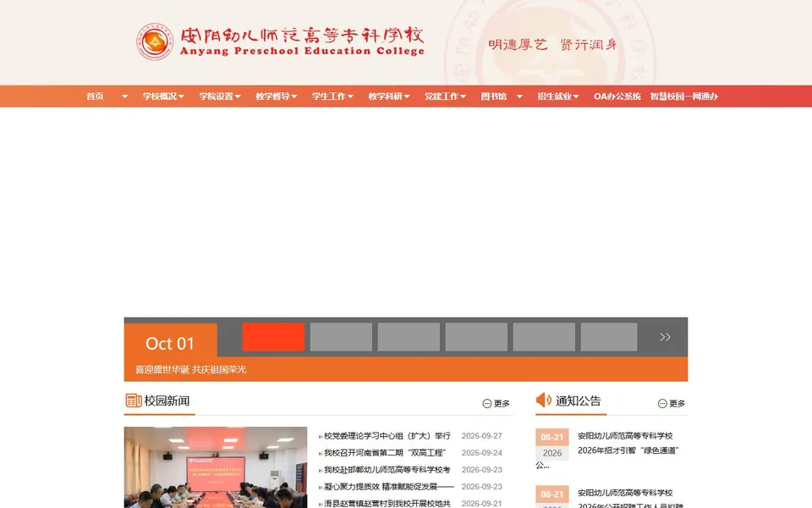Open the 通知公告 section heading
812x508 pixels.
[x=579, y=400]
